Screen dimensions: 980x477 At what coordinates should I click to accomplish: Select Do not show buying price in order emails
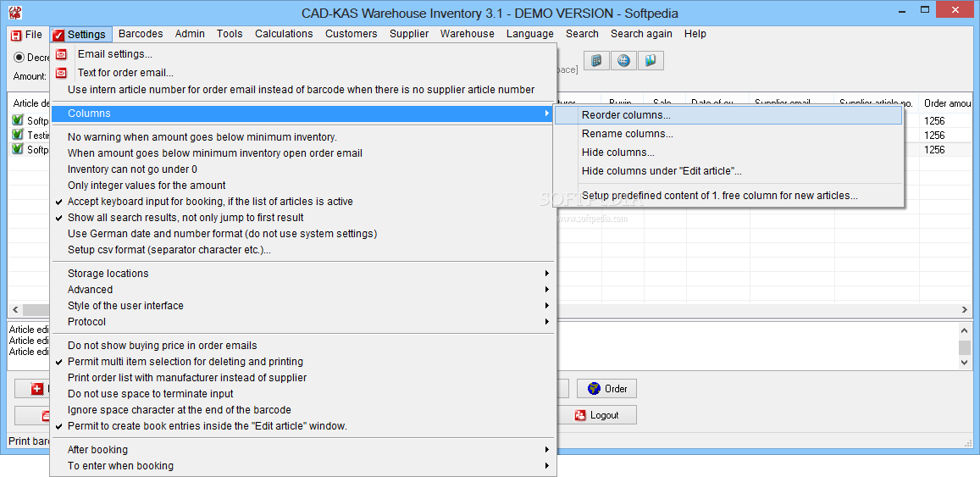[x=302, y=345]
